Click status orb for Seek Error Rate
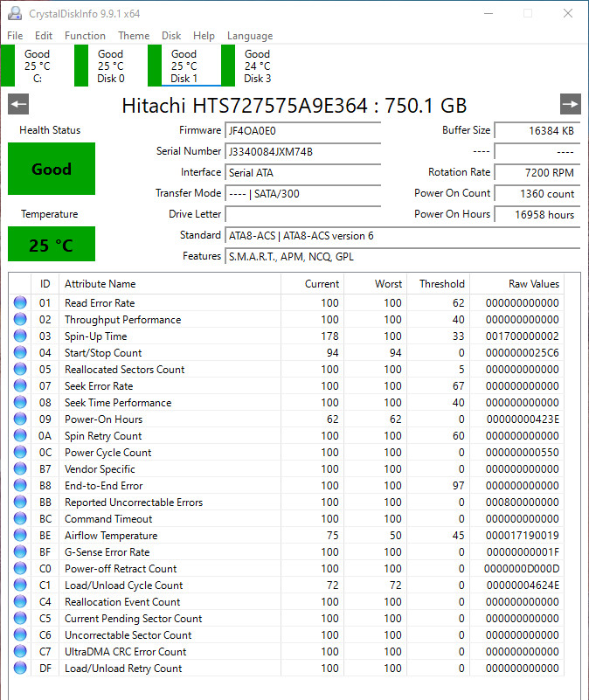Image resolution: width=589 pixels, height=700 pixels. pyautogui.click(x=20, y=385)
